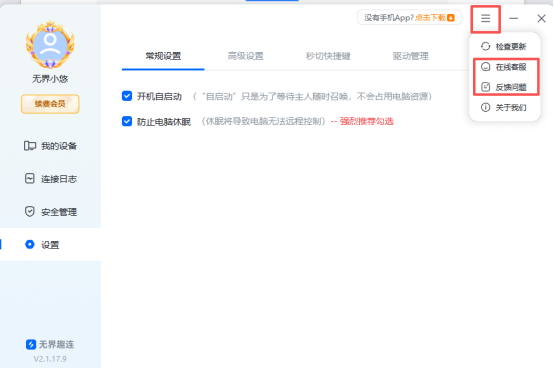
Task: Choose 关于我们 from menu
Action: [505, 107]
